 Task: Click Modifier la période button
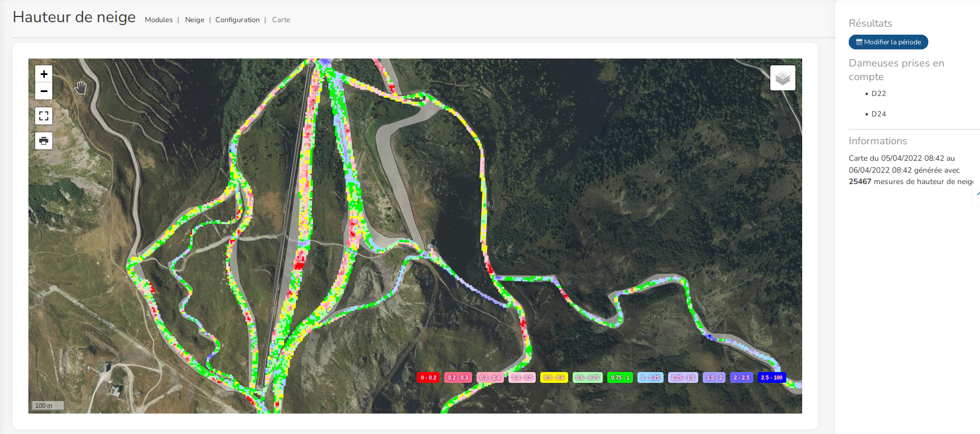pyautogui.click(x=888, y=42)
